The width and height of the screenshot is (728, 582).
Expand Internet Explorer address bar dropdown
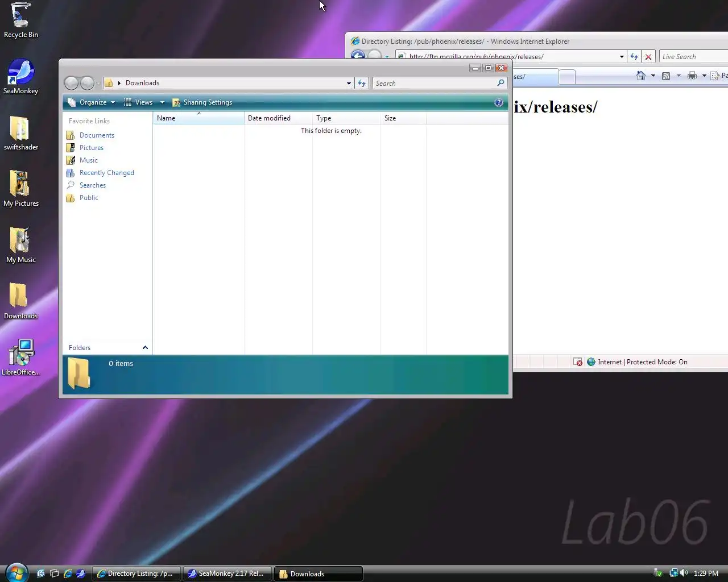pos(622,57)
